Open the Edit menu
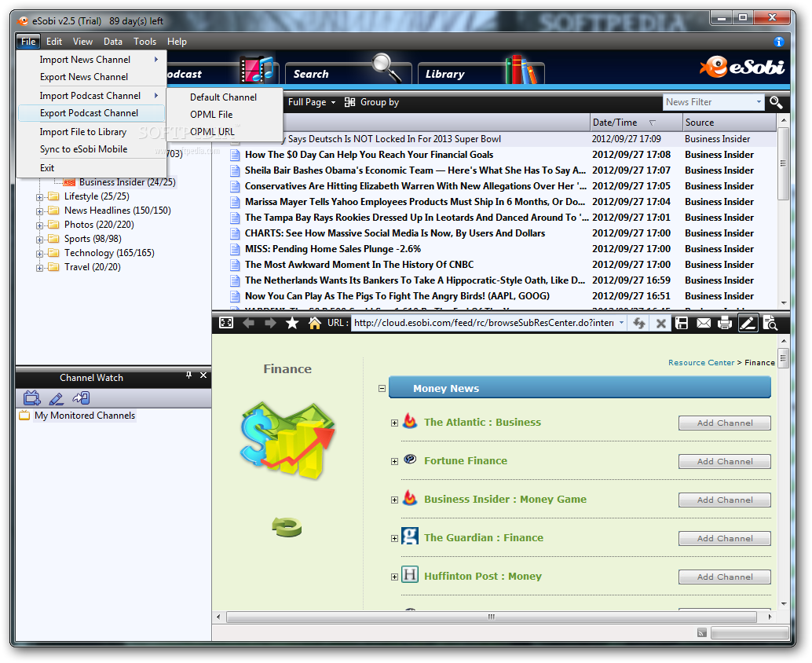 pos(54,42)
